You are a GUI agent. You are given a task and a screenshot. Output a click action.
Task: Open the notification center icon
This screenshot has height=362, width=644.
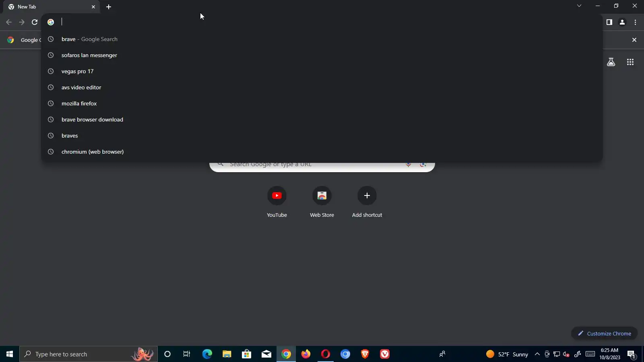click(x=631, y=354)
